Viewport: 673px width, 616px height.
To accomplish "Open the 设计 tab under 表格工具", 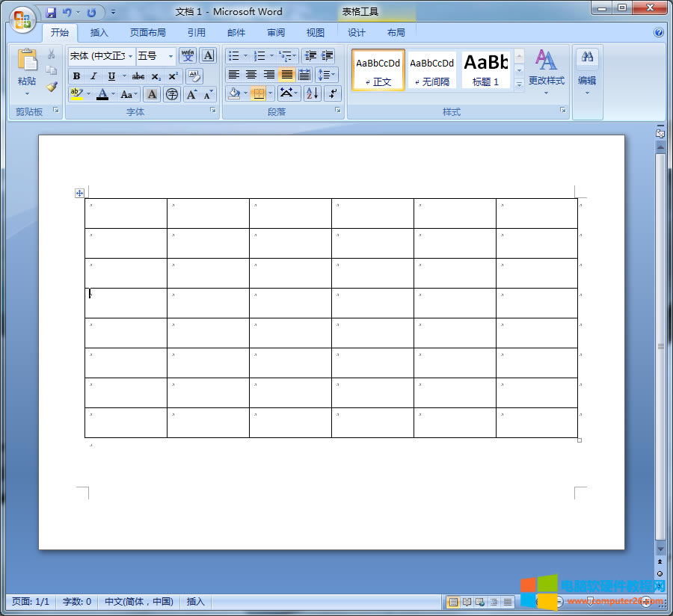I will 357,32.
